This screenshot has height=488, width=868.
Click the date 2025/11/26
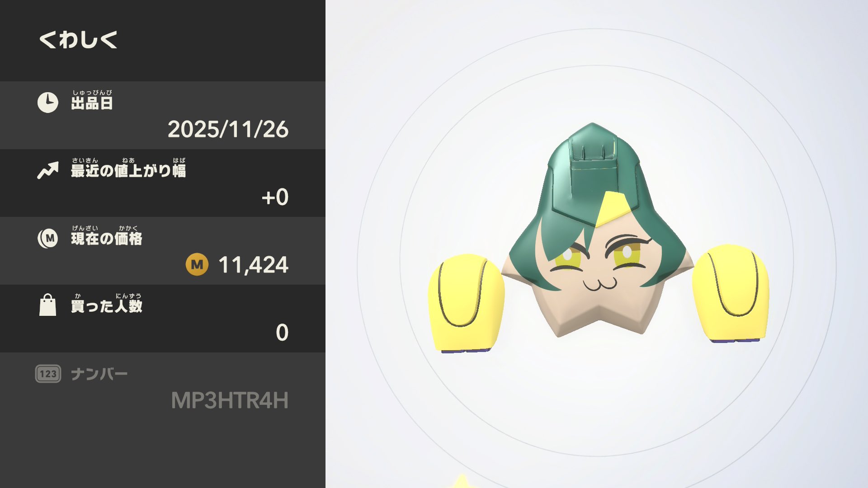click(x=228, y=129)
